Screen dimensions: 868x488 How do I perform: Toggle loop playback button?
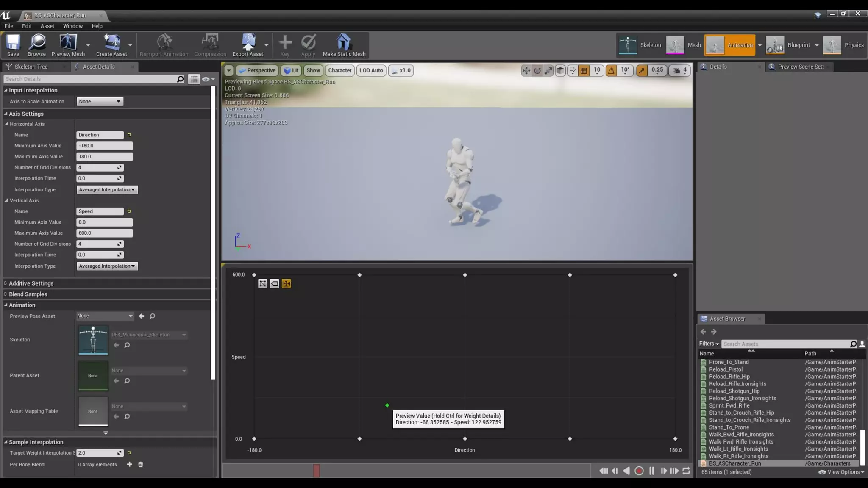tap(686, 471)
